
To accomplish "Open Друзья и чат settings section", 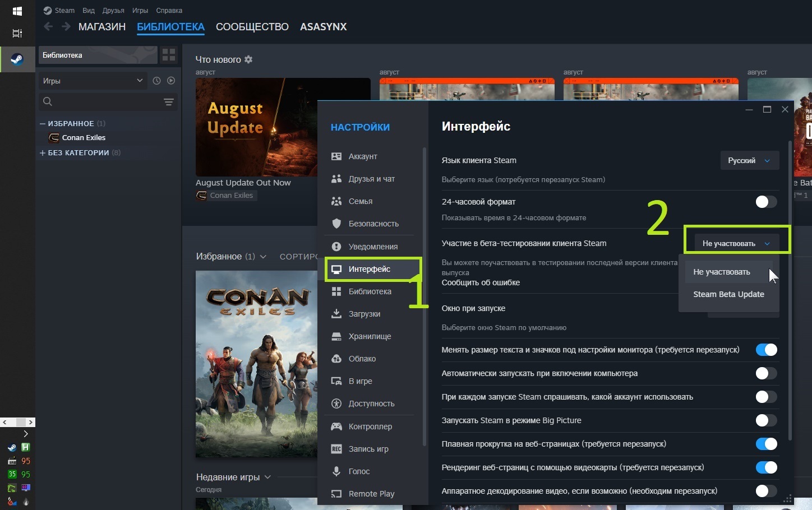I will click(x=372, y=179).
